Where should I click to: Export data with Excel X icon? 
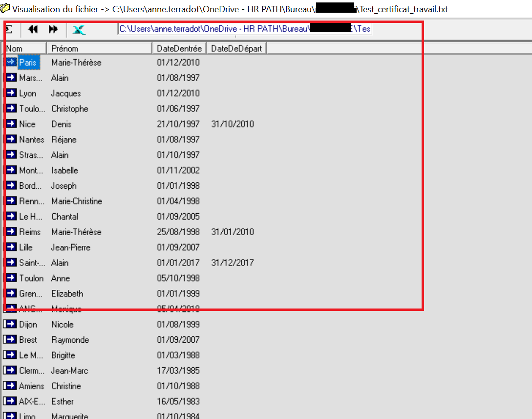79,30
